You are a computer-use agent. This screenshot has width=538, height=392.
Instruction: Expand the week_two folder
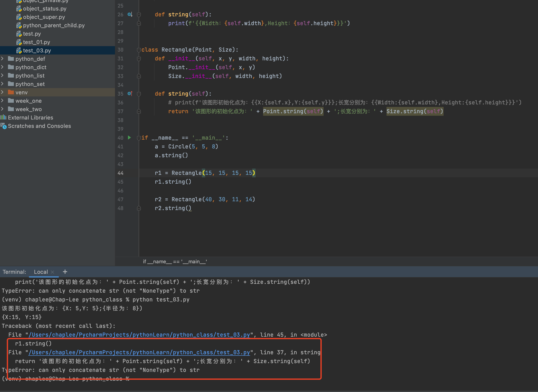[x=2, y=109]
